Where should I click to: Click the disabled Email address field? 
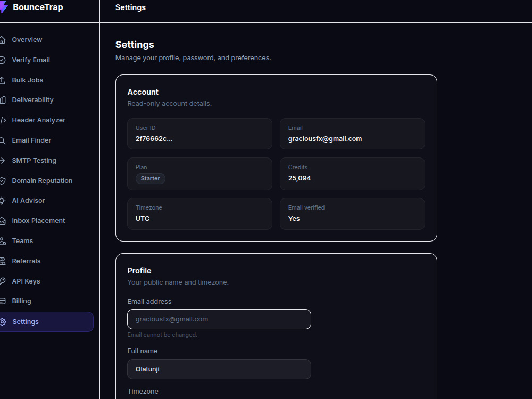[219, 319]
